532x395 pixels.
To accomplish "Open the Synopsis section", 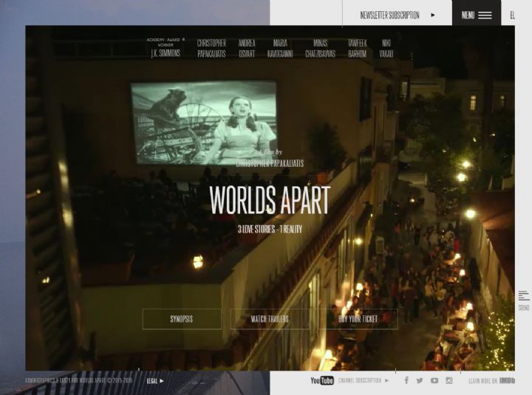I will 182,319.
